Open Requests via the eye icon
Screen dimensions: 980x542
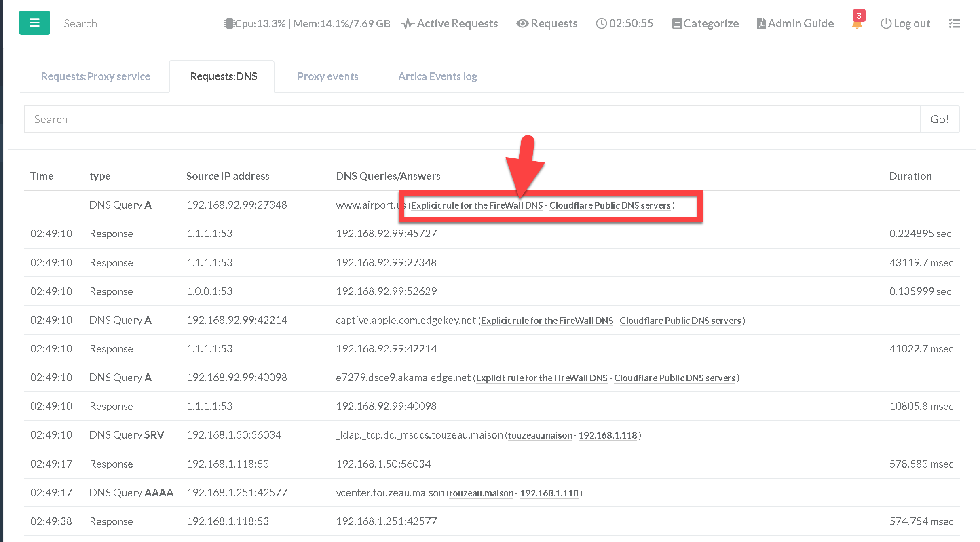coord(522,23)
